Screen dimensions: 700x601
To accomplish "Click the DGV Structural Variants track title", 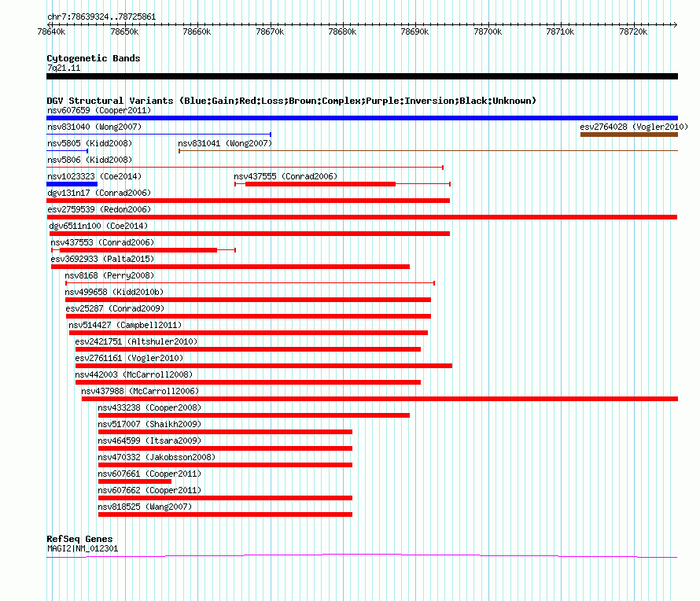I will (291, 101).
